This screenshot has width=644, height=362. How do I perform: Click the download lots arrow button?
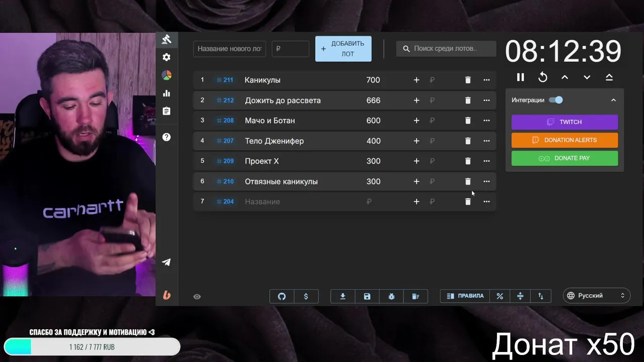tap(343, 297)
